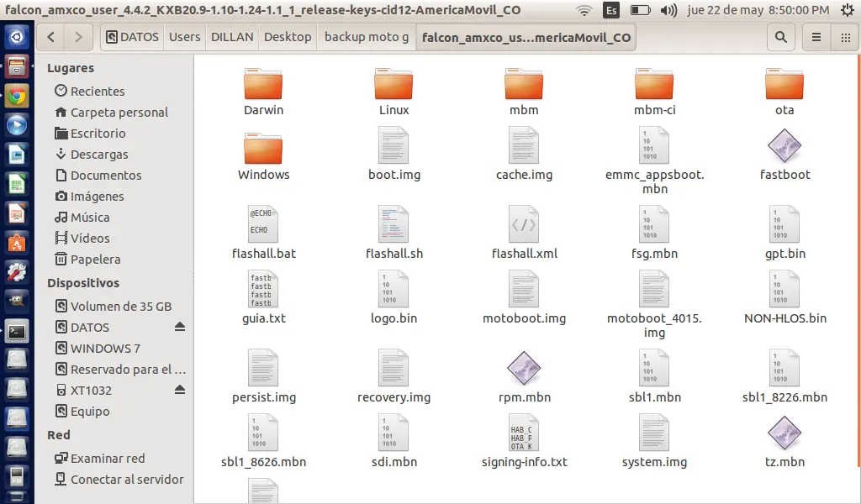The width and height of the screenshot is (861, 504).
Task: Select NON-HLOS.bin file
Action: [784, 298]
